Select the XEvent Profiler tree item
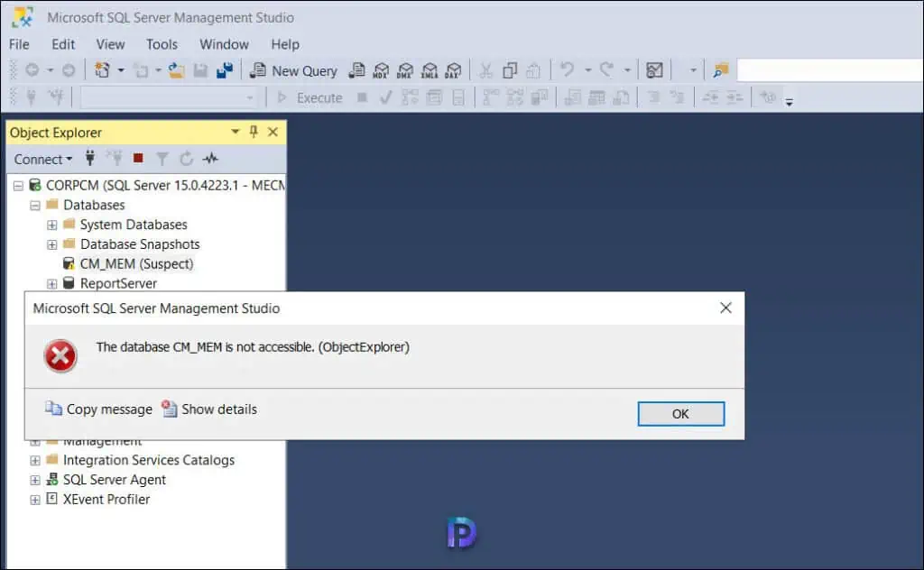924x570 pixels. tap(106, 500)
